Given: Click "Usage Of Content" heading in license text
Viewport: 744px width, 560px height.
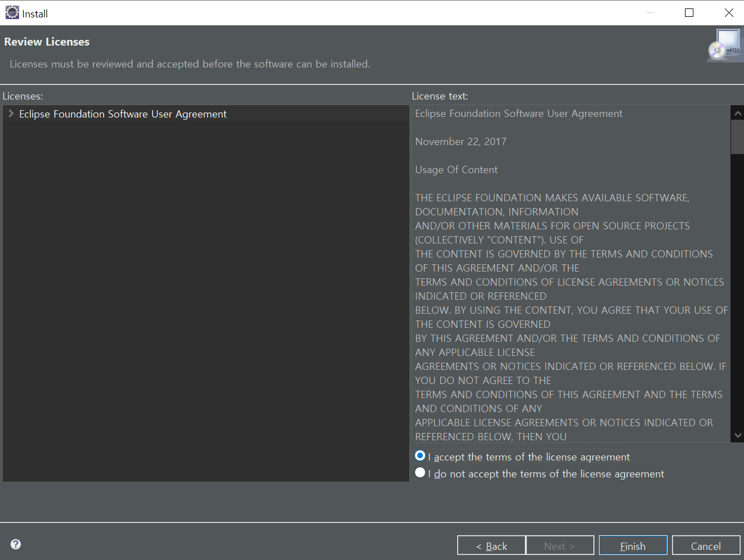Looking at the screenshot, I should pos(456,170).
